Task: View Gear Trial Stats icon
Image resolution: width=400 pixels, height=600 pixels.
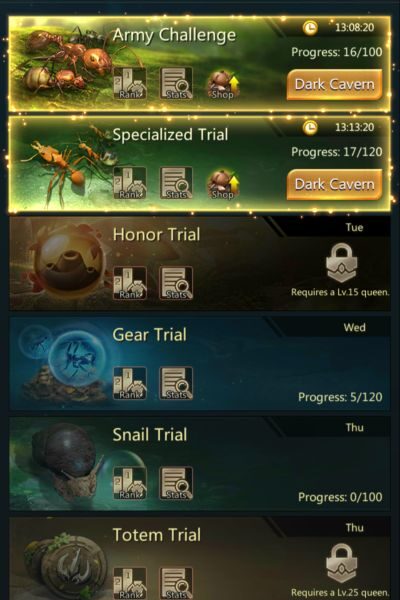Action: 176,383
